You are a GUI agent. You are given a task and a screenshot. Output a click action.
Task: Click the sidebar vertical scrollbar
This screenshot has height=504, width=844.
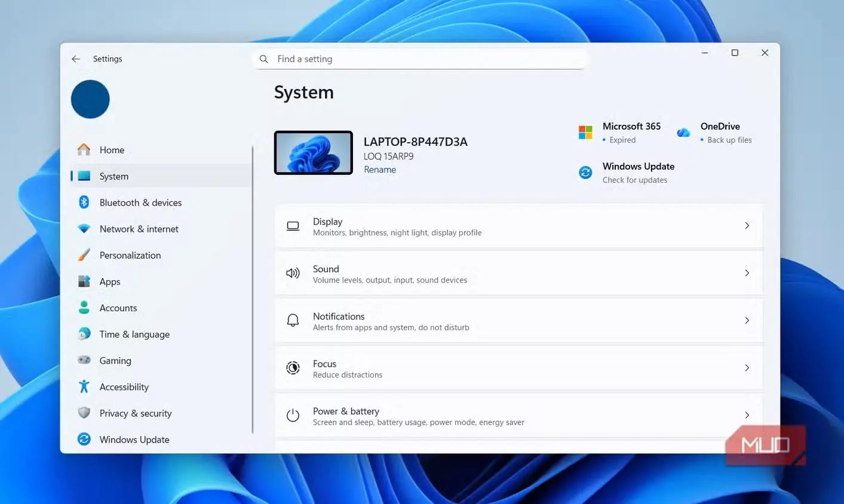[253, 289]
